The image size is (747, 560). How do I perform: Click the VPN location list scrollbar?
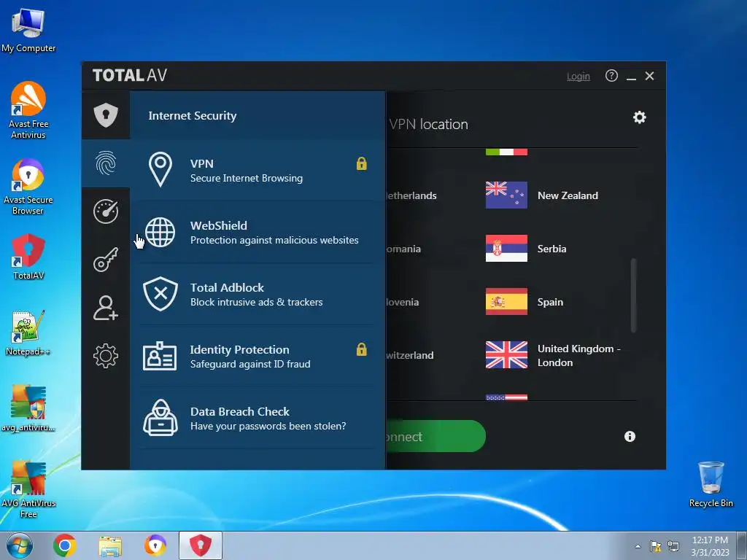coord(633,295)
